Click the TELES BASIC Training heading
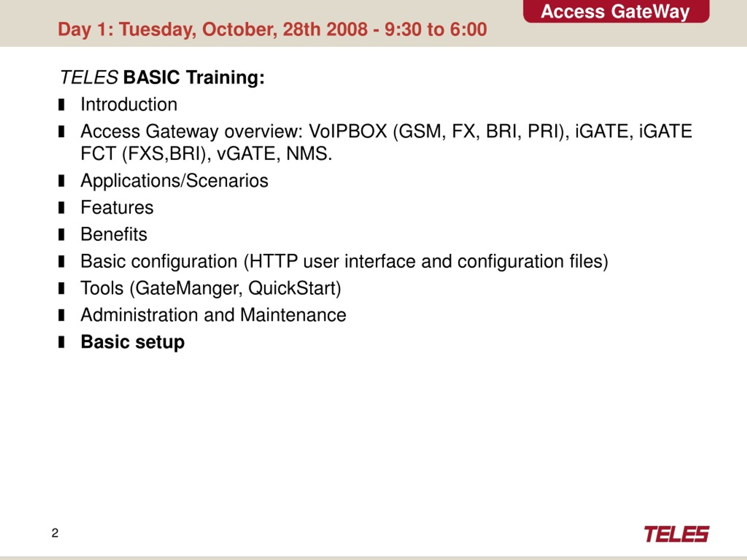This screenshot has width=747, height=560. click(x=162, y=78)
